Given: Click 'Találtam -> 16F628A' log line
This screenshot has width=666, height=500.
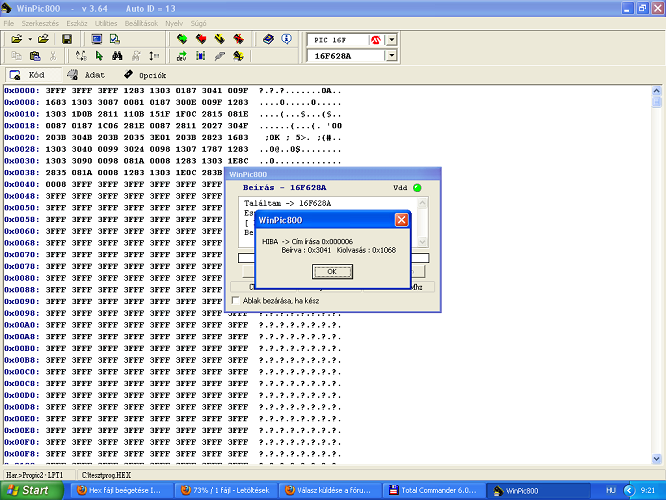Looking at the screenshot, I should coord(287,203).
